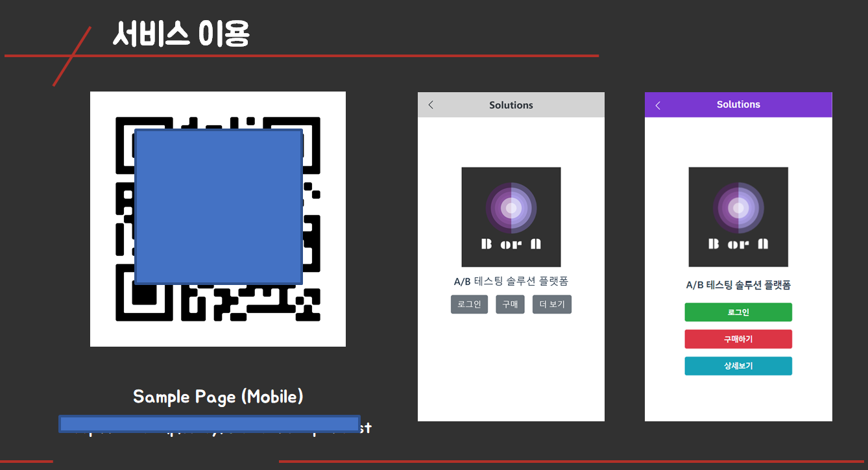
Task: Click B or A logo in gray-header mockup
Action: coord(511,217)
